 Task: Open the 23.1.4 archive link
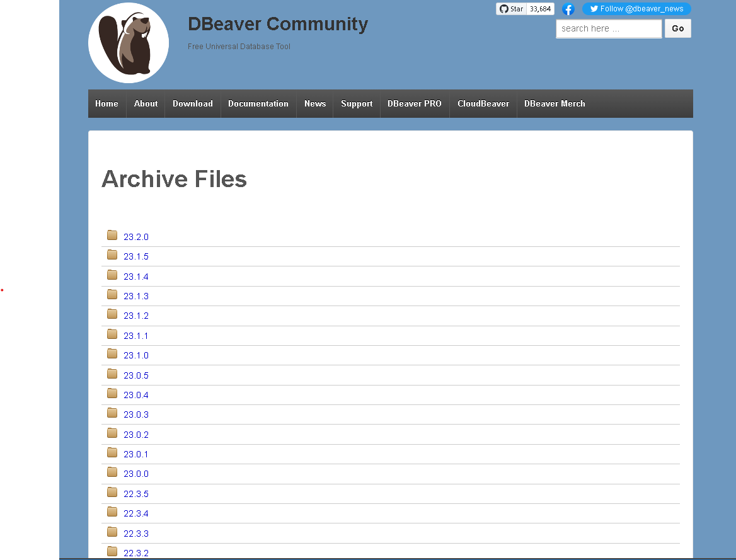tap(136, 277)
